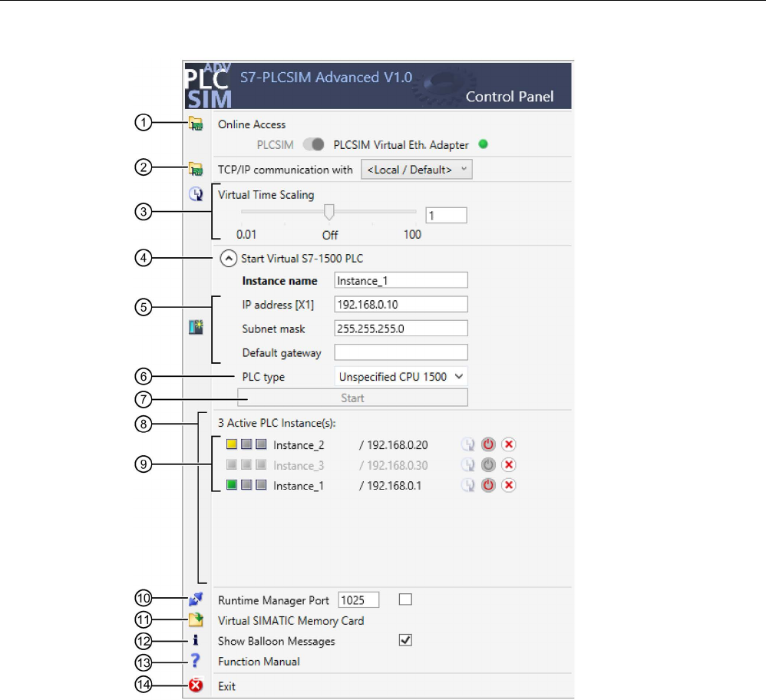Click the Show Balloon Messages label
Image resolution: width=766 pixels, height=700 pixels.
(276, 642)
